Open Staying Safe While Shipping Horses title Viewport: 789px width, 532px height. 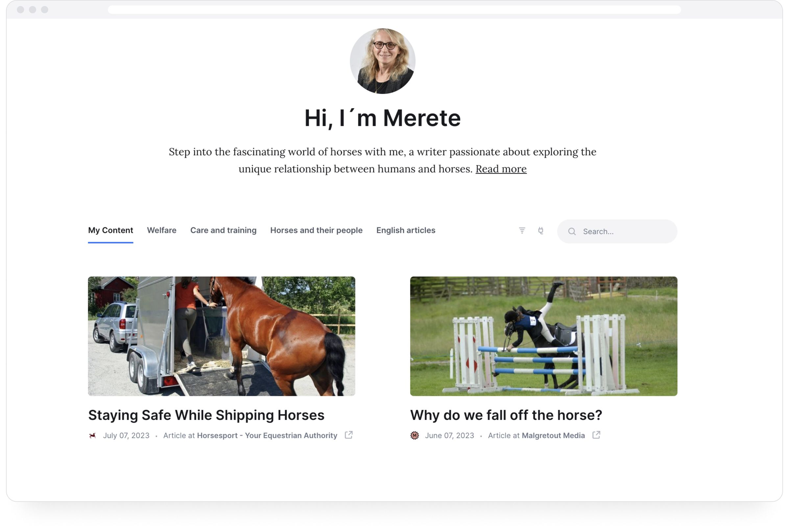click(x=206, y=415)
